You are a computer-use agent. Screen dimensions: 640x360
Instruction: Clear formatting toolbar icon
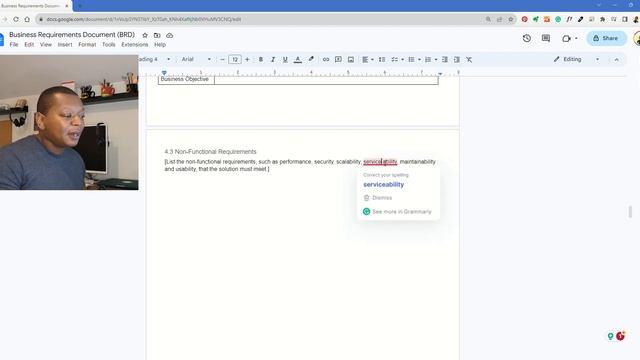click(x=469, y=60)
